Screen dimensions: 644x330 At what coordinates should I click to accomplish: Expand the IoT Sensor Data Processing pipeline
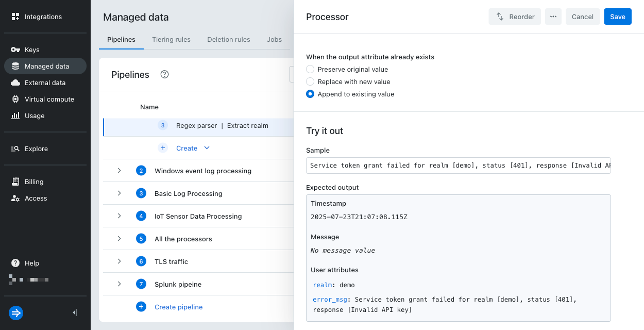coord(119,216)
